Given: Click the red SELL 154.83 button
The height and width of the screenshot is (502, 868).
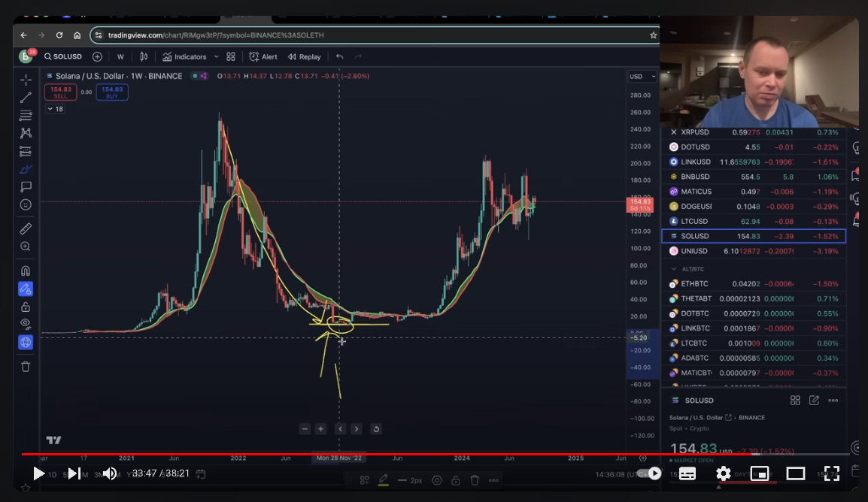Looking at the screenshot, I should point(60,92).
